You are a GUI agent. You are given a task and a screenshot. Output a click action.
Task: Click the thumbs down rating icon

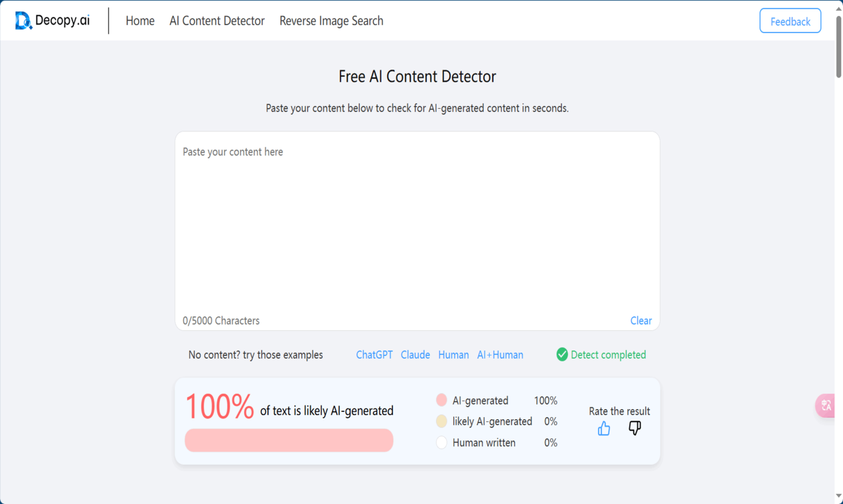(x=635, y=428)
